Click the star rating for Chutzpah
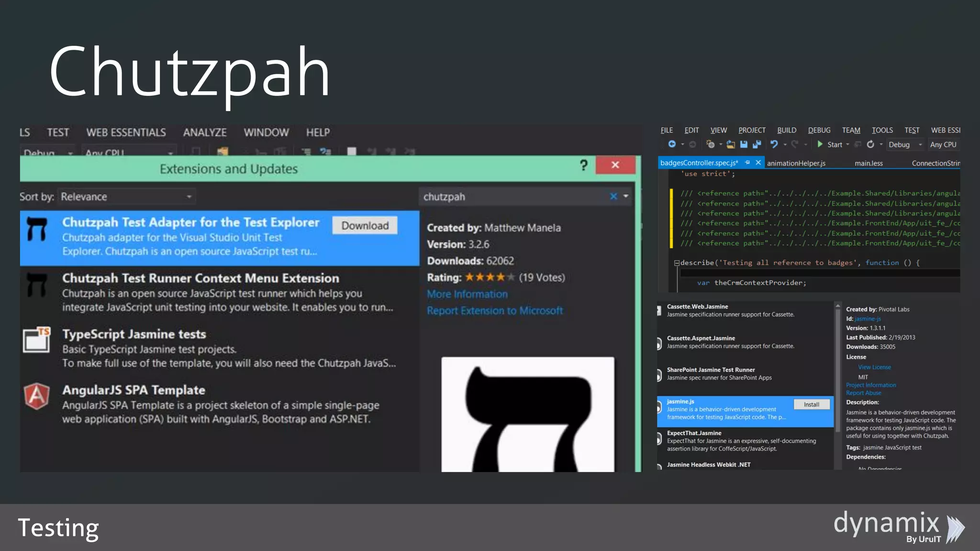Screen dimensions: 980x551 490,277
